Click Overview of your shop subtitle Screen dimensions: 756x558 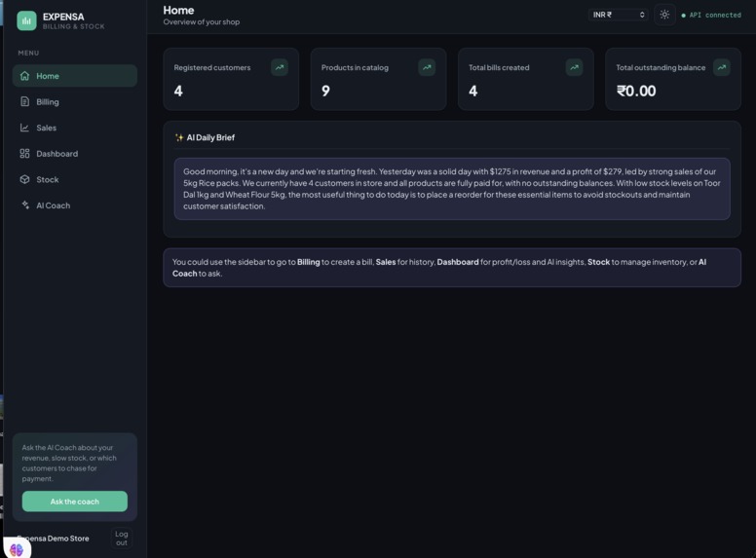coord(201,22)
